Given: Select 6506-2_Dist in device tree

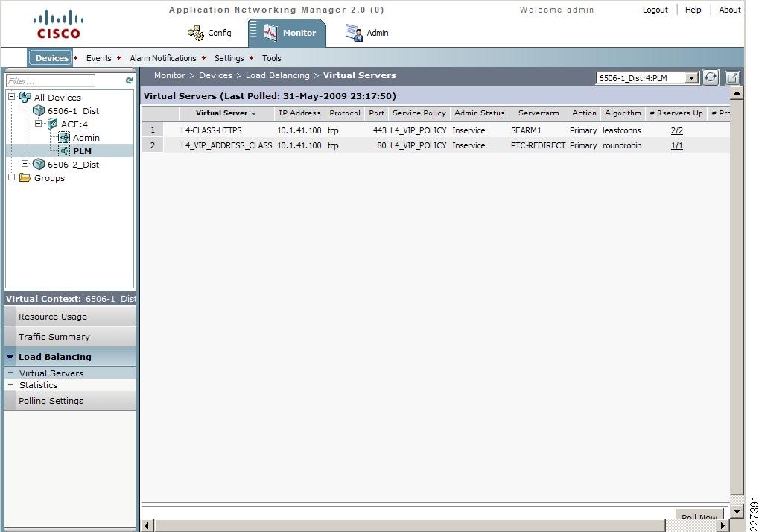Looking at the screenshot, I should tap(73, 165).
